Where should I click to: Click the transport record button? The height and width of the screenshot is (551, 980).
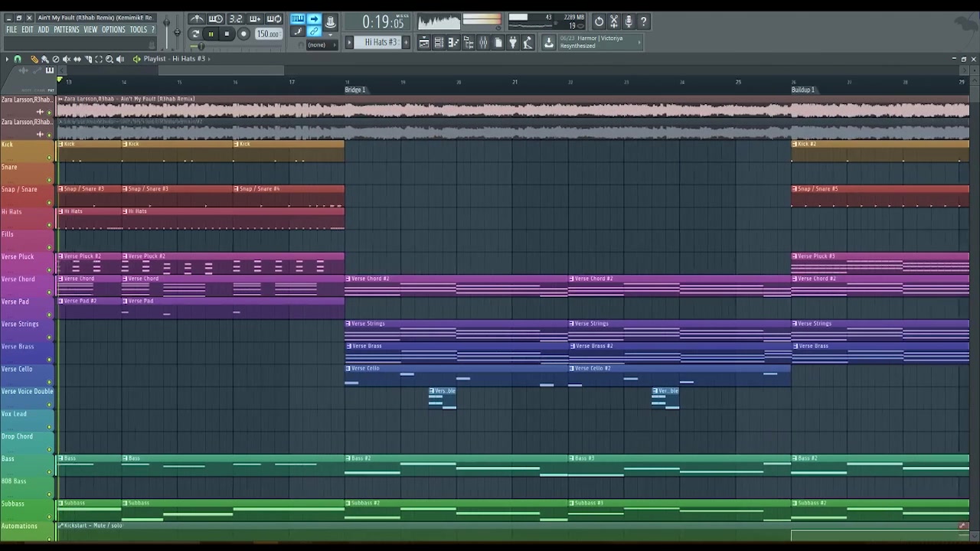click(243, 34)
